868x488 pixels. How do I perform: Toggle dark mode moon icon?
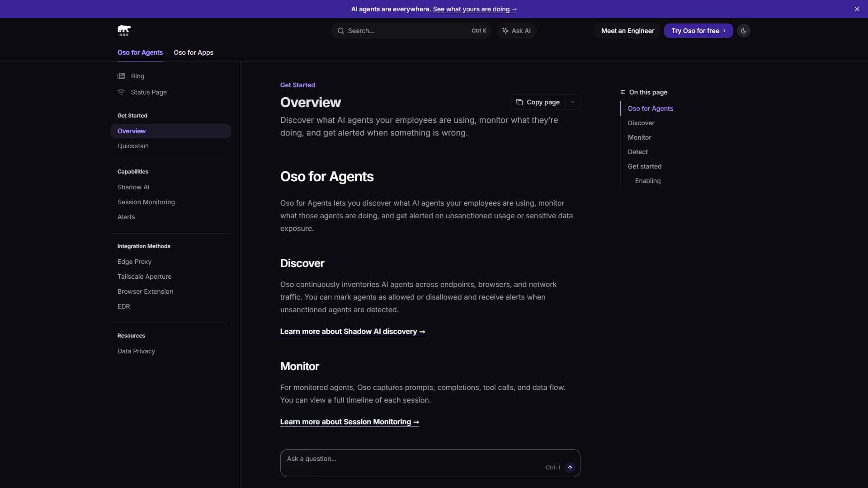(744, 31)
